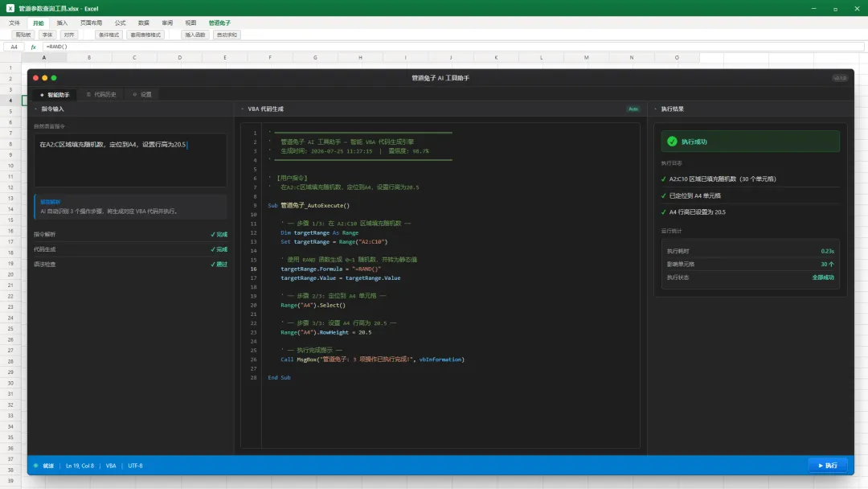
Task: Click the yellow minimize dot of AI assistant window
Action: pyautogui.click(x=45, y=78)
